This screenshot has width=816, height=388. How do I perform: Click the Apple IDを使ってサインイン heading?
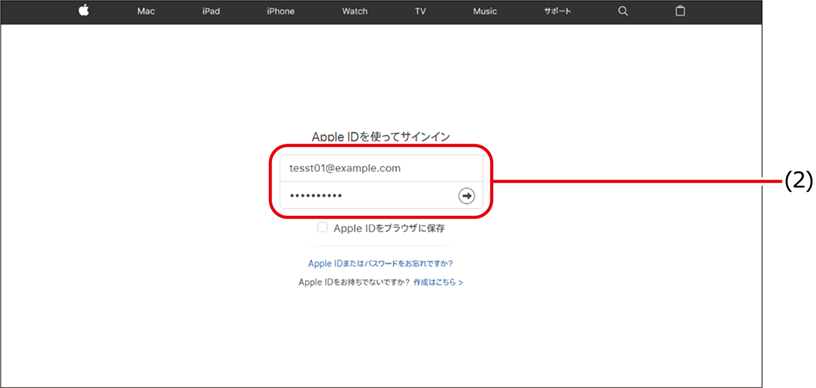tap(380, 136)
